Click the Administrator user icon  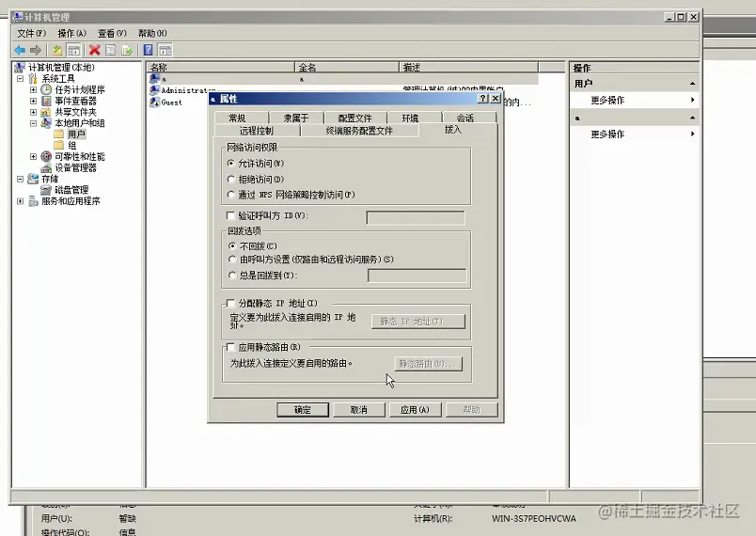point(155,90)
